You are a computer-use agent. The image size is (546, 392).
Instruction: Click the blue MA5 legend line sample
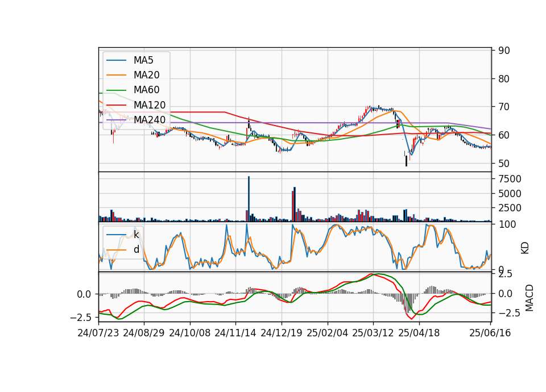click(x=116, y=61)
